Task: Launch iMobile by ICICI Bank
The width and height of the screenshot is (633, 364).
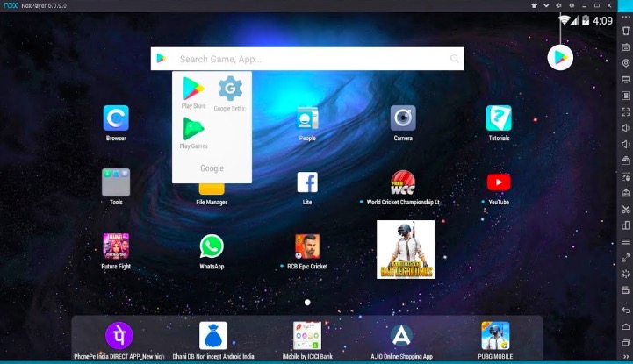Action: [x=307, y=335]
